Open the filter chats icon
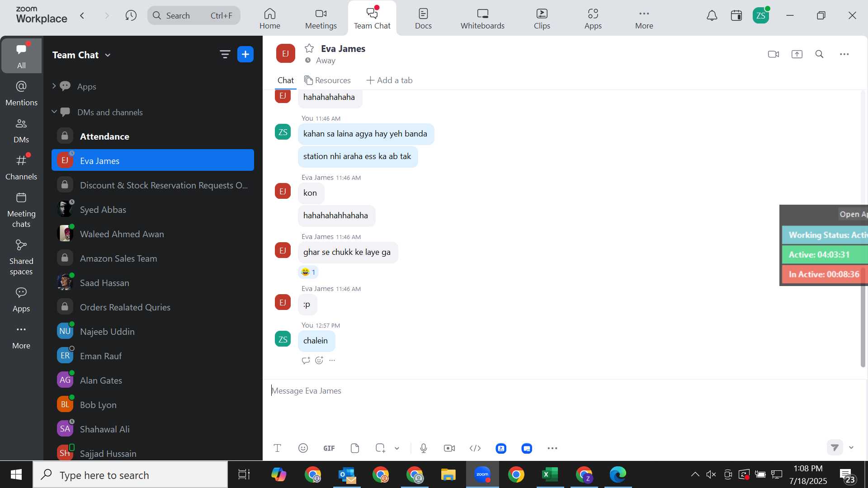The width and height of the screenshot is (868, 488). pos(225,55)
